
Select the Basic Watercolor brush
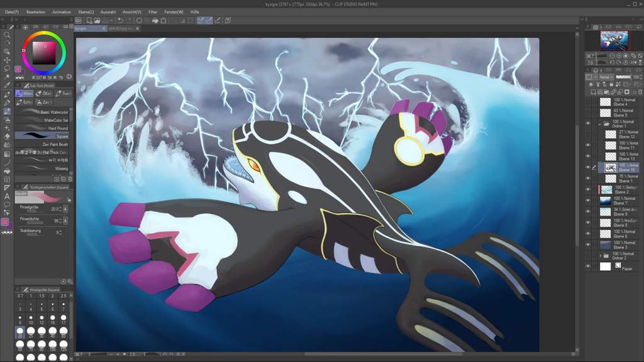42,112
